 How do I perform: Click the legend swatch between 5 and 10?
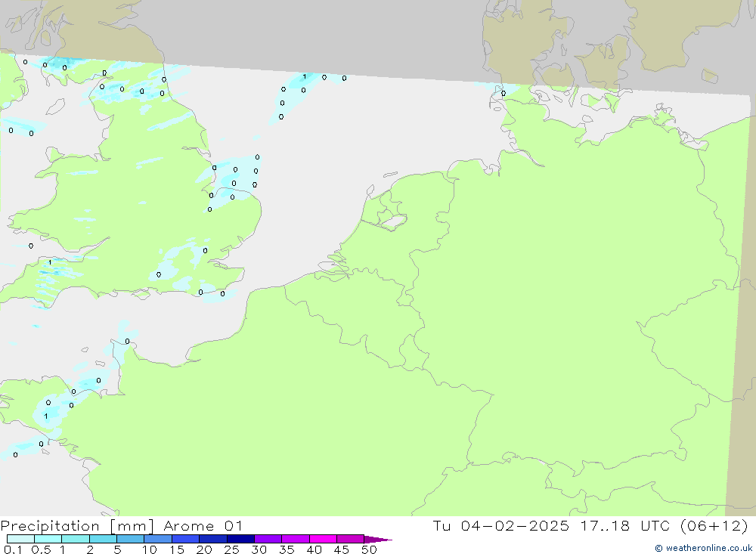click(x=131, y=539)
